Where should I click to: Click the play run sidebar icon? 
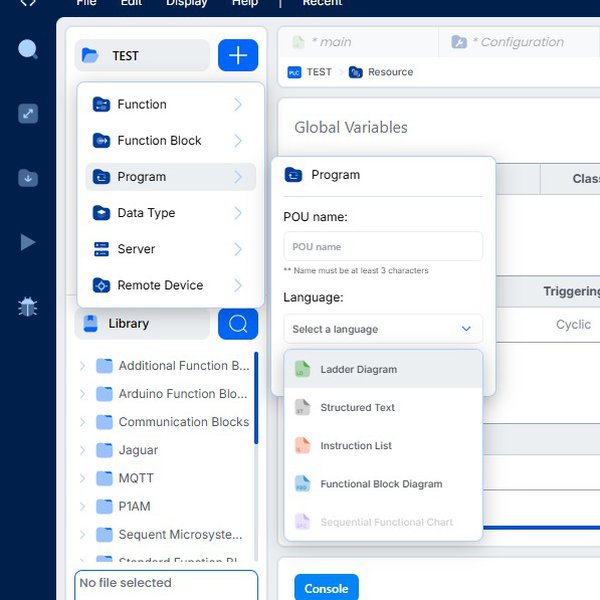click(28, 242)
